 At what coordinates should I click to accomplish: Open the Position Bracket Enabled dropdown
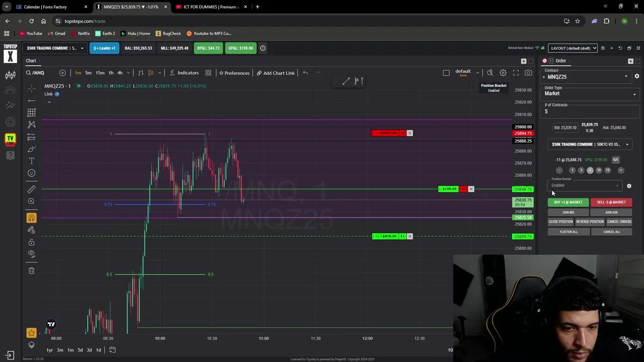(x=585, y=186)
